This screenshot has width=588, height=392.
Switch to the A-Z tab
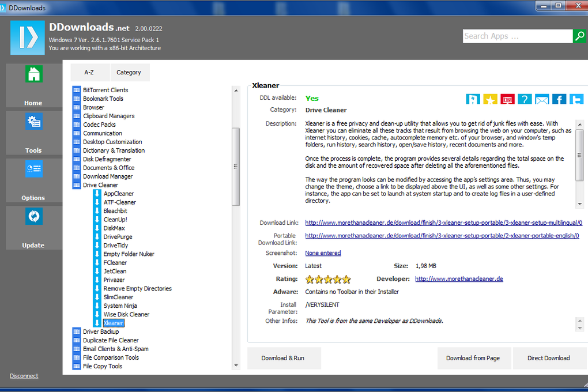90,73
